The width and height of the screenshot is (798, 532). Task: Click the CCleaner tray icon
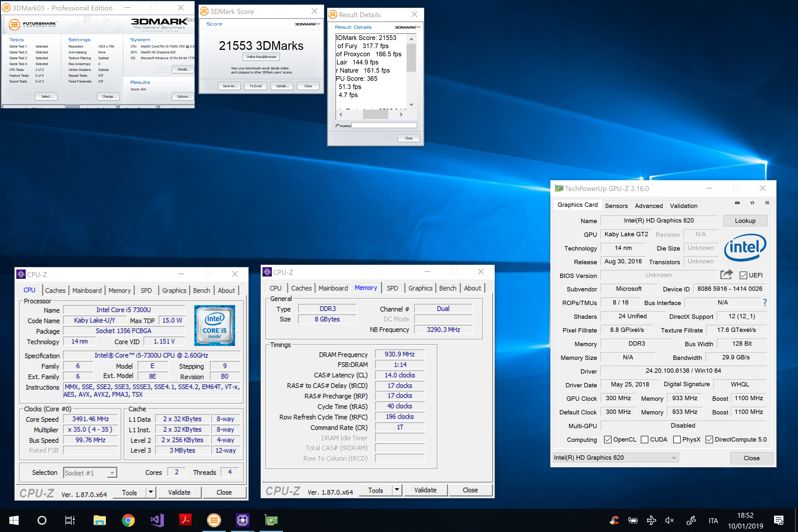614,520
